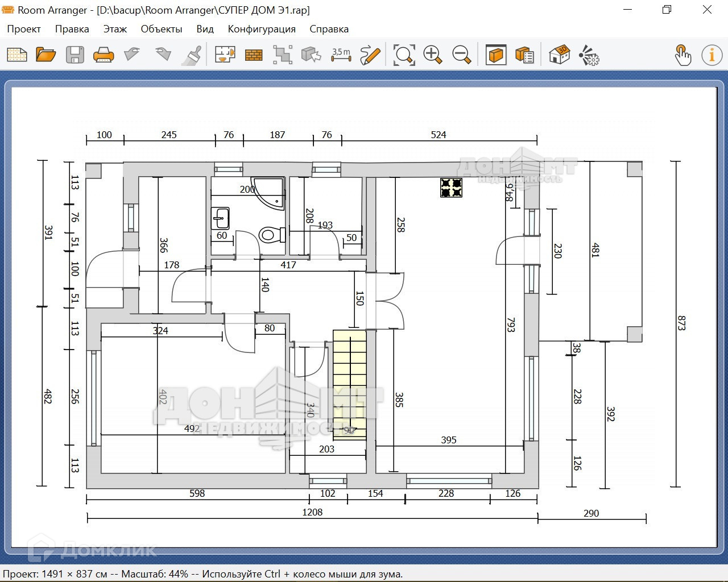Click the New Project icon
This screenshot has width=728, height=582.
pos(17,55)
